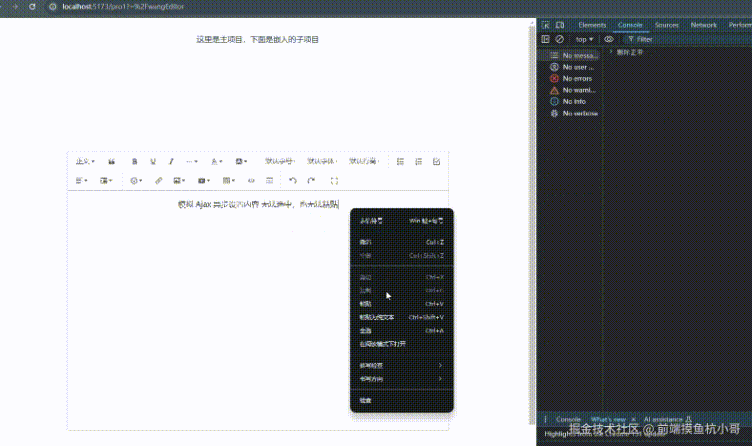This screenshot has width=752, height=446.
Task: Open the emoji dropdown
Action: pyautogui.click(x=136, y=181)
